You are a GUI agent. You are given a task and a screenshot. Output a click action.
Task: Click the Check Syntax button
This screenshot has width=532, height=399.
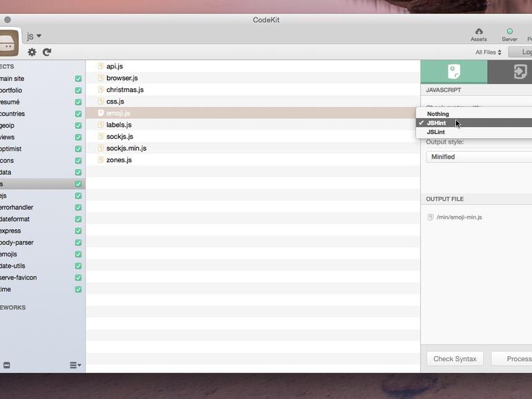click(455, 359)
